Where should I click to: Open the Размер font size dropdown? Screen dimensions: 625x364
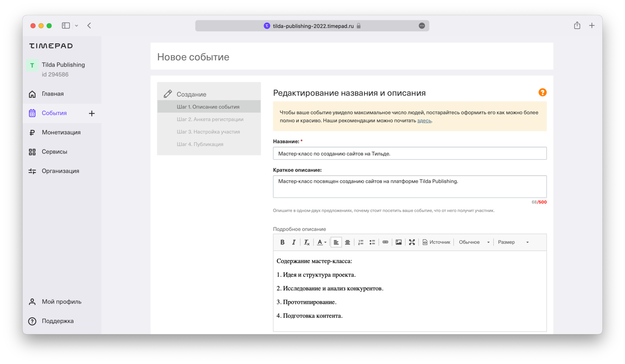513,242
